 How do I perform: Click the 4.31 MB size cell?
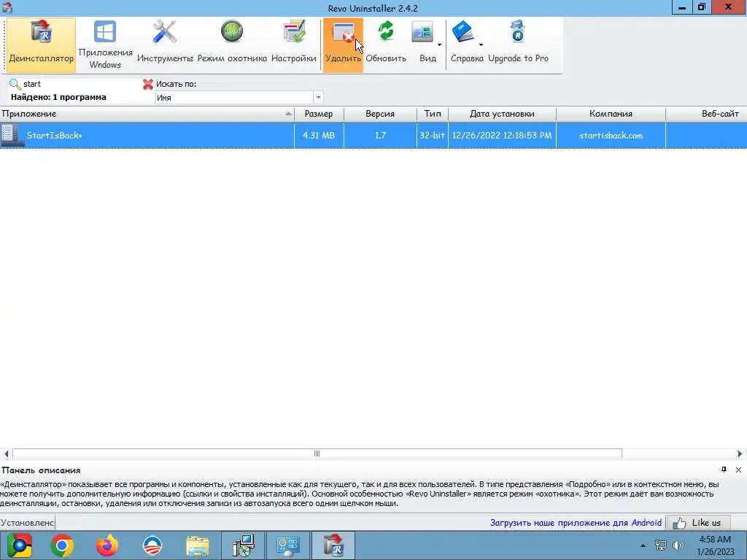pyautogui.click(x=319, y=135)
